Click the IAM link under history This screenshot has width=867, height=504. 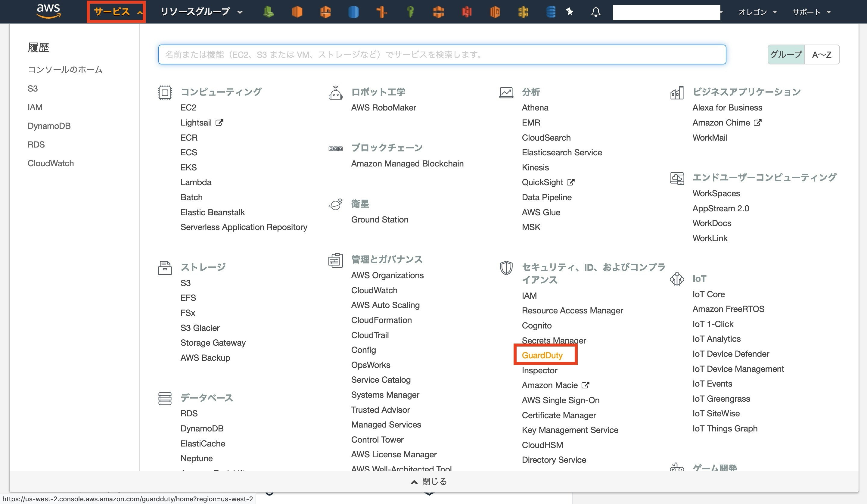[34, 107]
